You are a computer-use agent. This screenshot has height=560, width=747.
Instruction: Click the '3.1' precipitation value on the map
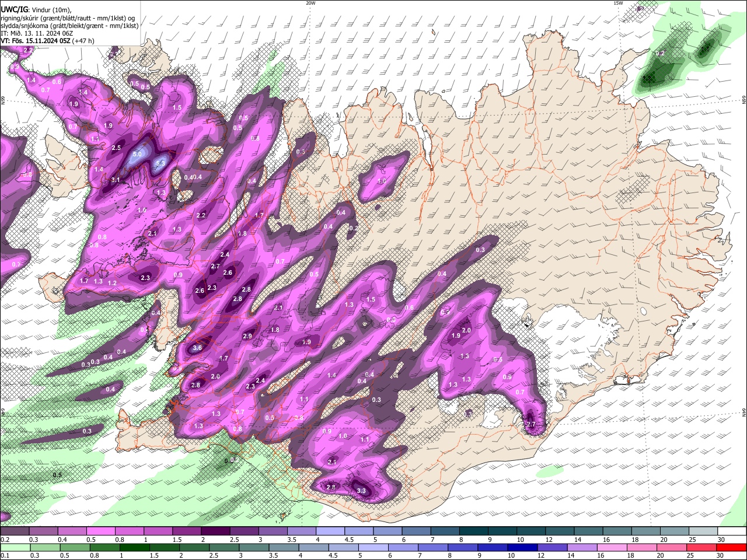coord(116,180)
